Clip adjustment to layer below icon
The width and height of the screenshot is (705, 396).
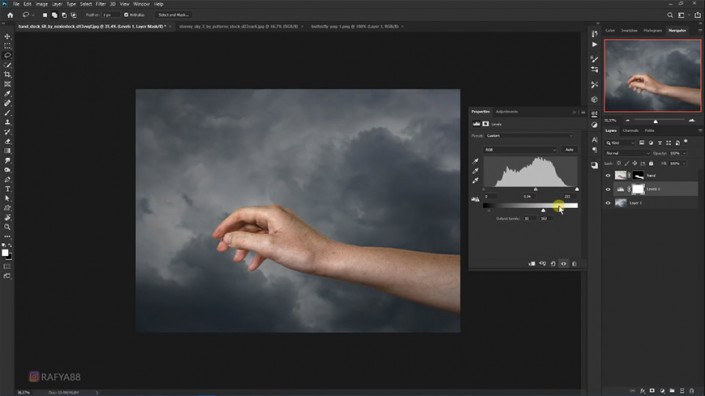click(532, 264)
